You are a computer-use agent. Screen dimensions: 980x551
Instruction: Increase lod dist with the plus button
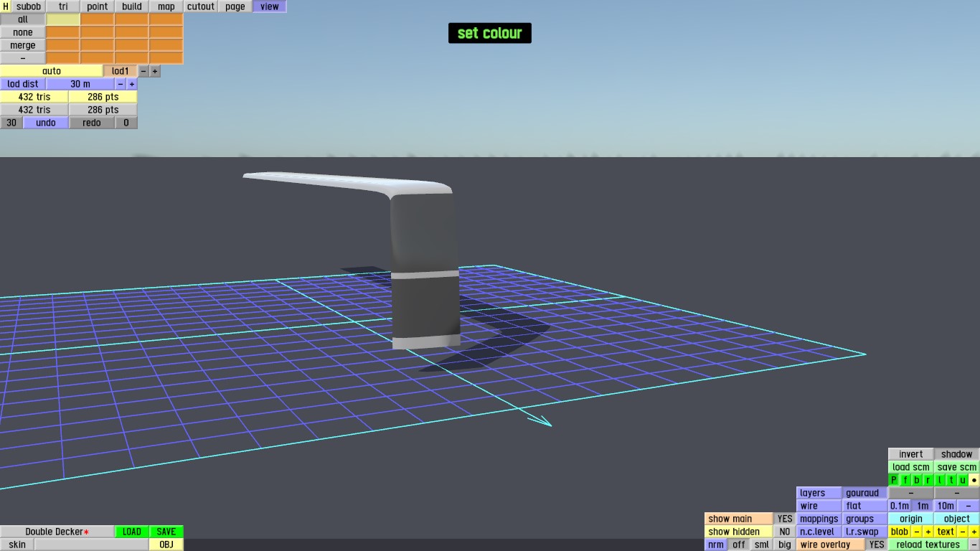point(132,84)
